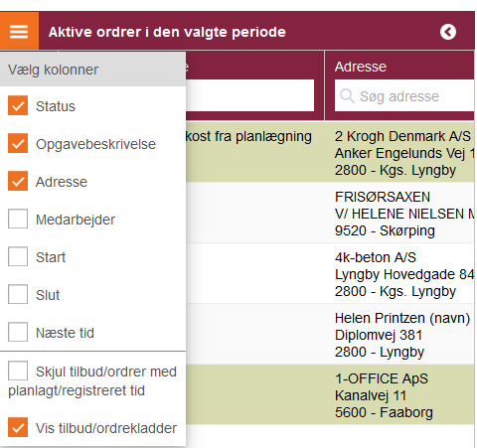The height and width of the screenshot is (448, 477).
Task: Open the orange hamburger menu
Action: 19,31
